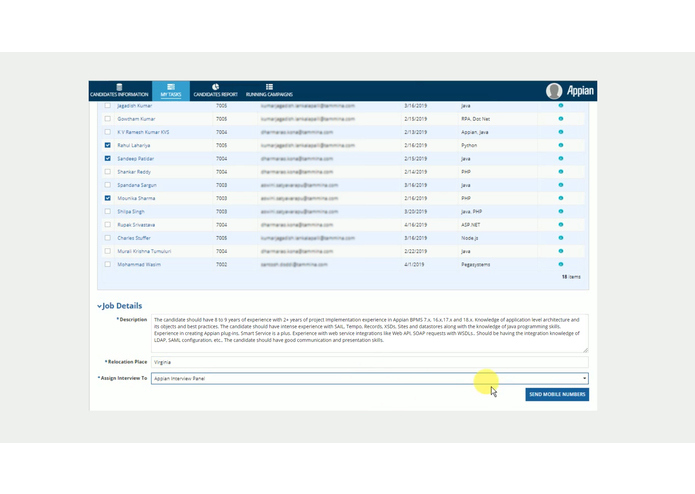The width and height of the screenshot is (695, 494).
Task: Click the teal status dot for Charles Stuffer
Action: point(561,238)
